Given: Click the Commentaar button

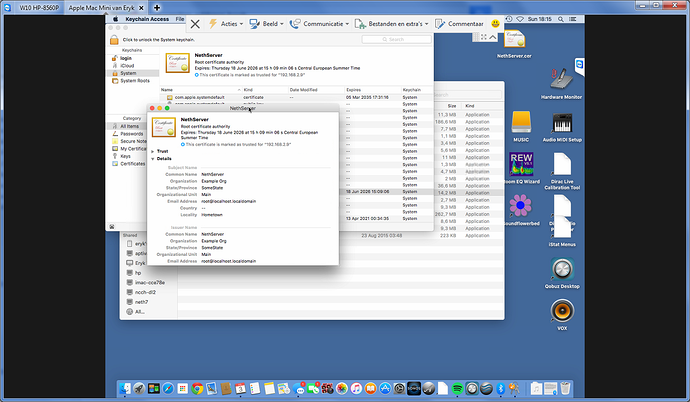Looking at the screenshot, I should (459, 24).
